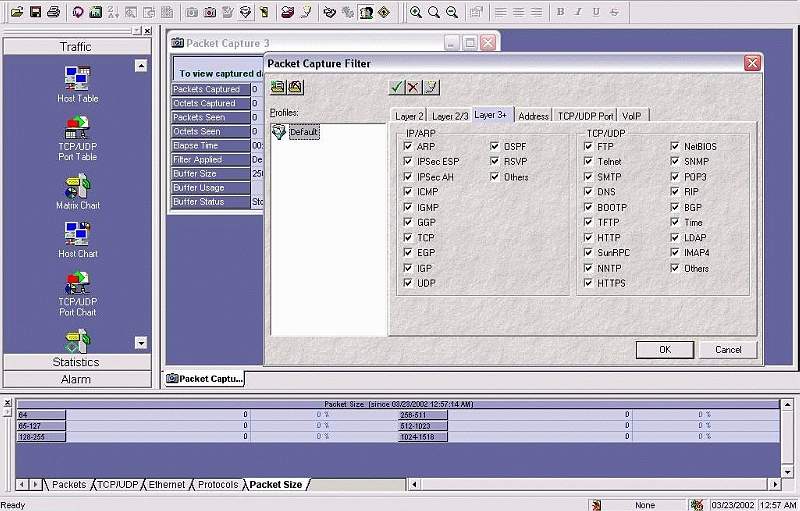Open the Matrix Chart view
Screen dimensions: 800x511
click(x=78, y=192)
